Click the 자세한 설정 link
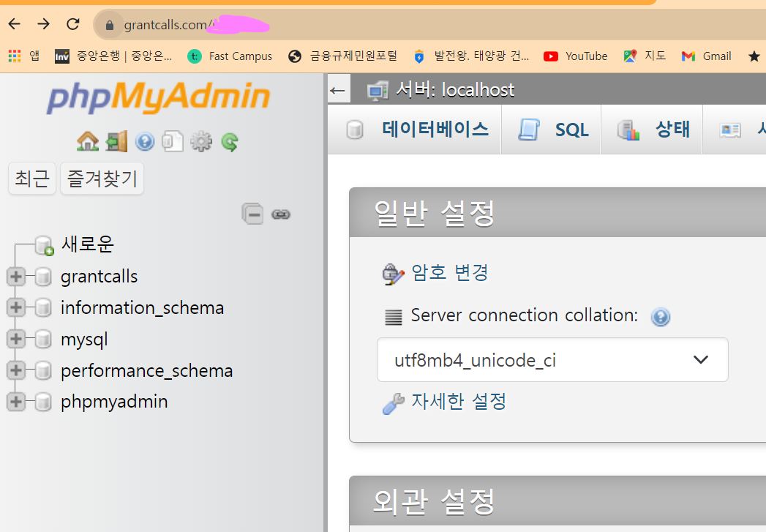Viewport: 766px width, 532px height. click(x=459, y=402)
